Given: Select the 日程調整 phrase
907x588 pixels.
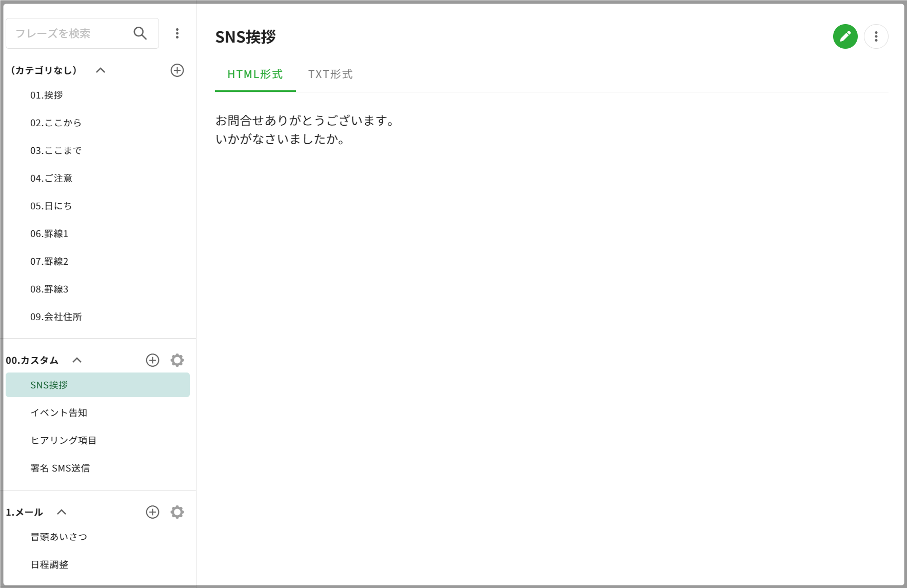Looking at the screenshot, I should (x=49, y=564).
